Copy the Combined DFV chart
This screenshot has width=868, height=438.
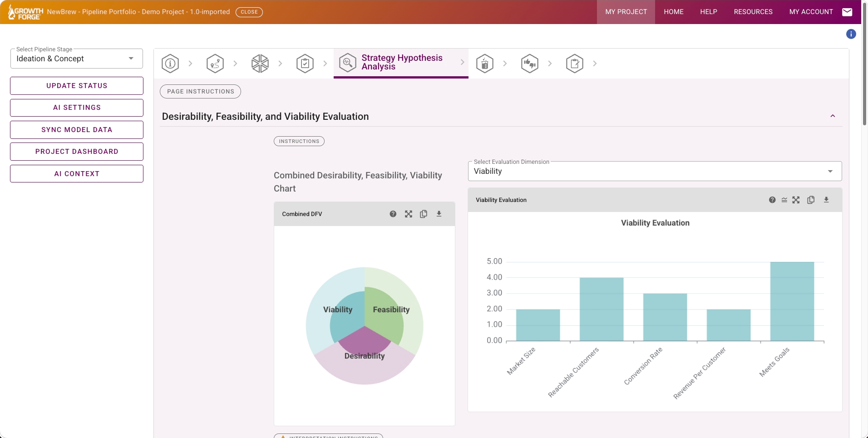[424, 214]
